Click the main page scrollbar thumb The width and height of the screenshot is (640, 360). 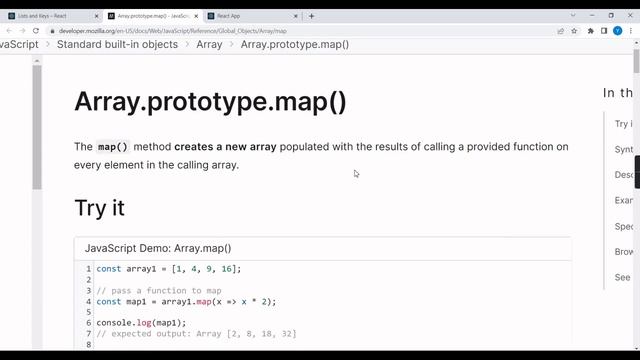coord(637,61)
